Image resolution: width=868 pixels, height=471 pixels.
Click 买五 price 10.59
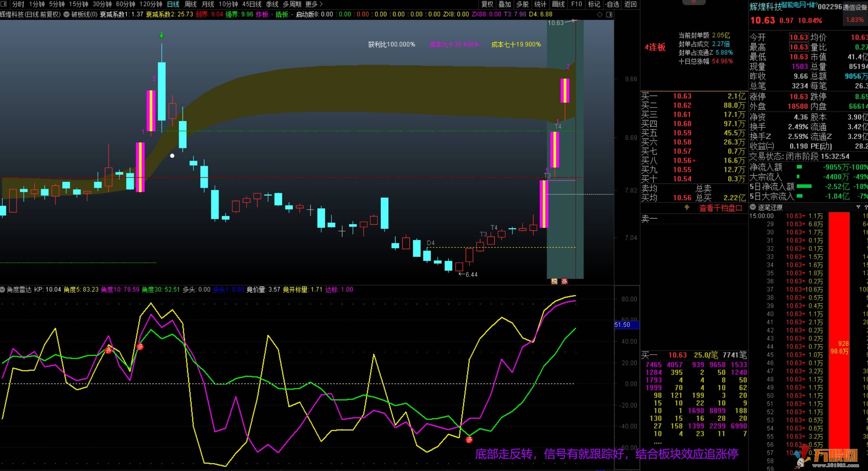click(x=682, y=133)
